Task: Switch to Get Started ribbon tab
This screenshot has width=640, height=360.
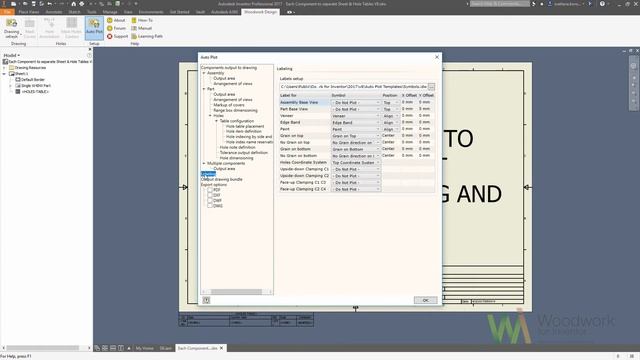Action: tap(180, 12)
